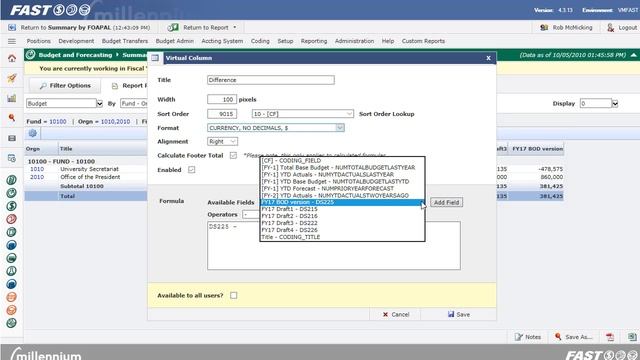Viewport: 640px width, 360px height.
Task: Click the gear settings icon above grid
Action: (33, 133)
